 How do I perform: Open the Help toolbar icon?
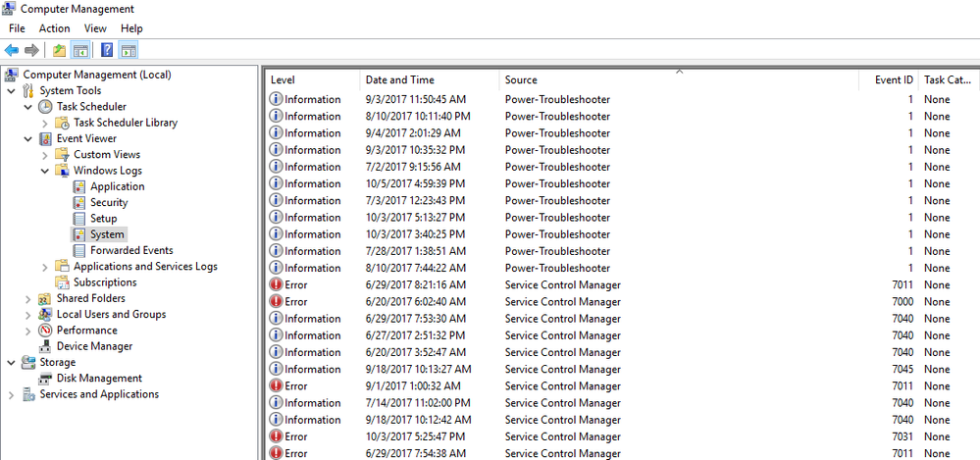(x=107, y=50)
